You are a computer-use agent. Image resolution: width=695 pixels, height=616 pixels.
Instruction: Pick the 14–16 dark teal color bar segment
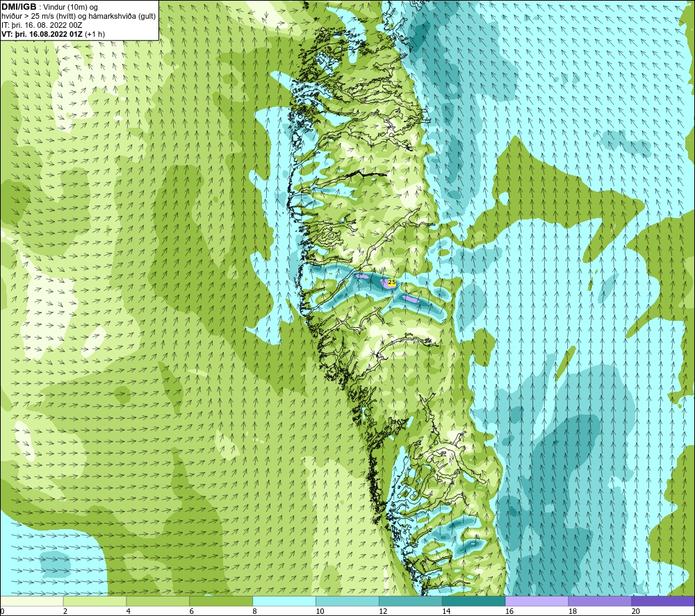(474, 601)
